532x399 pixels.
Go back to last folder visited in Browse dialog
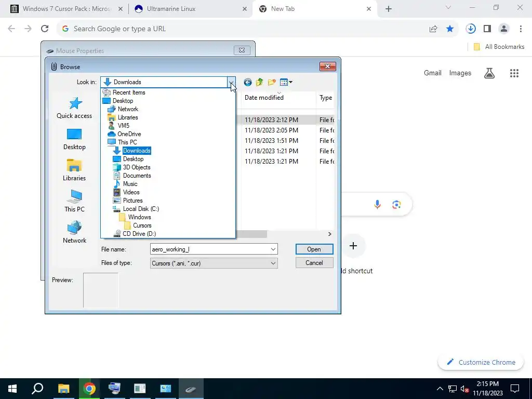click(248, 82)
